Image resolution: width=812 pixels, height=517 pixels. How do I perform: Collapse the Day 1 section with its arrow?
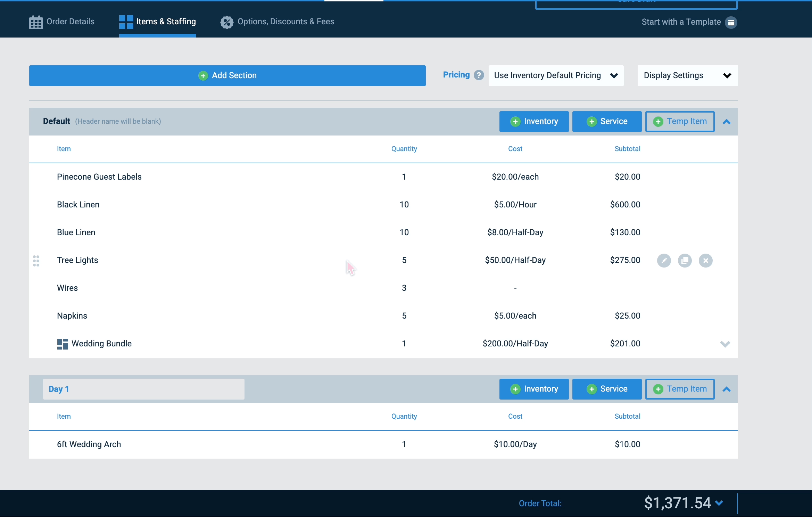tap(726, 389)
